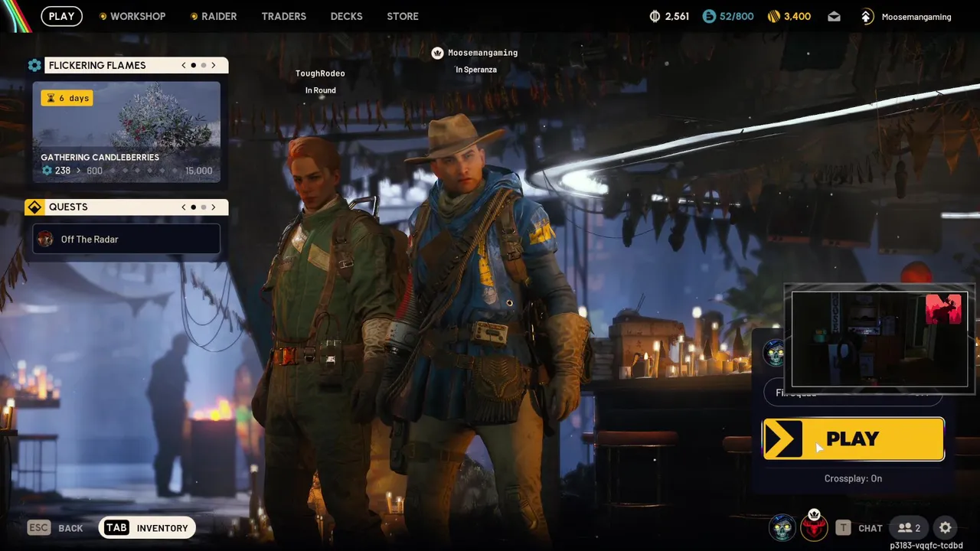
Task: Click the webcam overlay thumbnail
Action: tap(879, 339)
